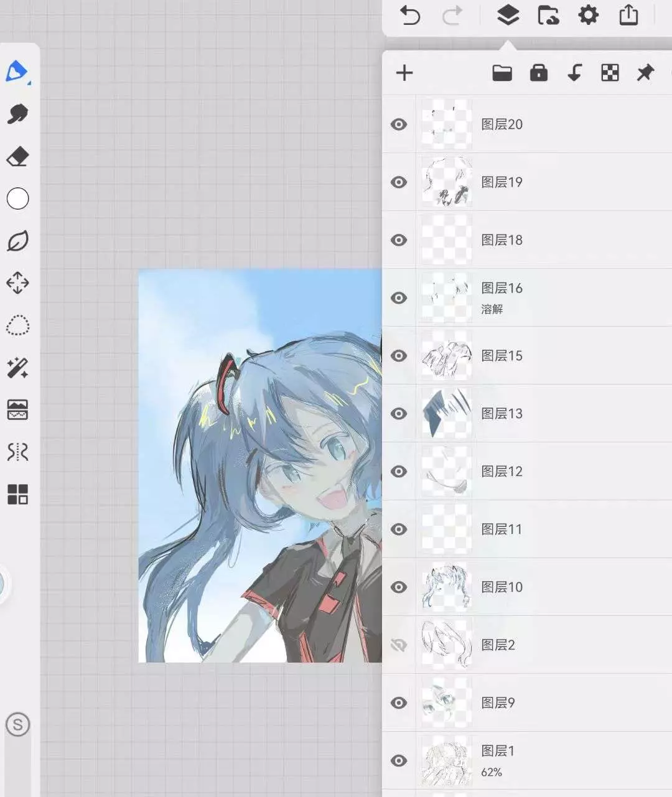Screen dimensions: 672x797
Task: Toggle visibility of 图层13
Action: [x=399, y=414]
